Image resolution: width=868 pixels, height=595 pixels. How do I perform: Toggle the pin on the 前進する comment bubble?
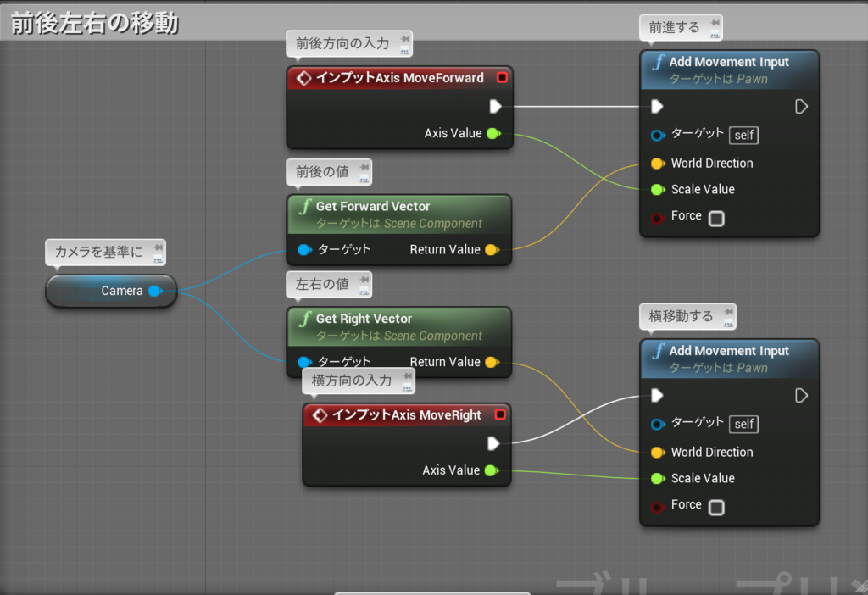pyautogui.click(x=715, y=23)
